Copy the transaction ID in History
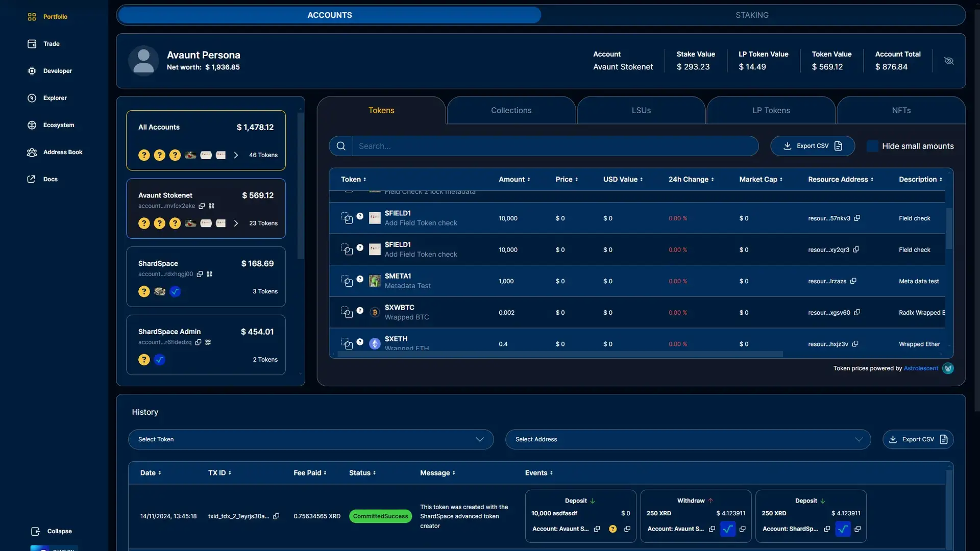 click(276, 516)
